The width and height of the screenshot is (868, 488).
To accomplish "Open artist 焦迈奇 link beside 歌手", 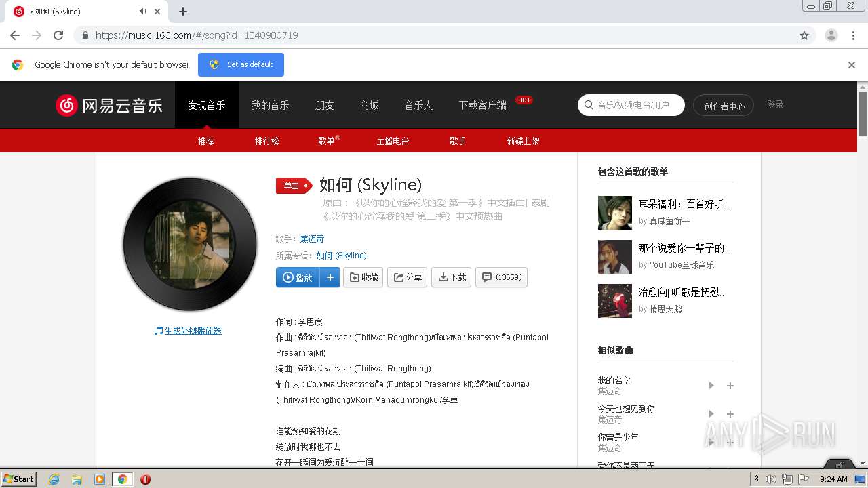I will click(x=312, y=239).
